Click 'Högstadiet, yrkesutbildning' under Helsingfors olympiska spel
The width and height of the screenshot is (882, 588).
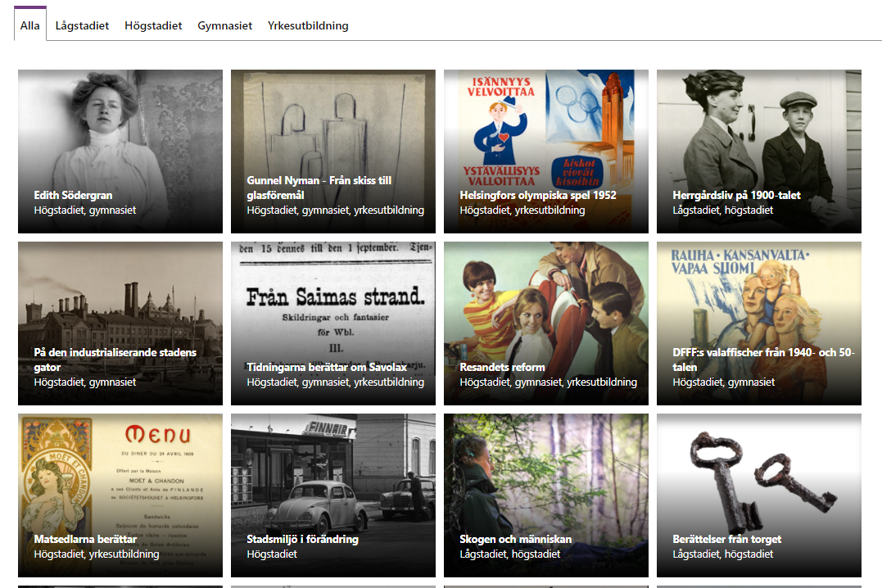click(522, 210)
